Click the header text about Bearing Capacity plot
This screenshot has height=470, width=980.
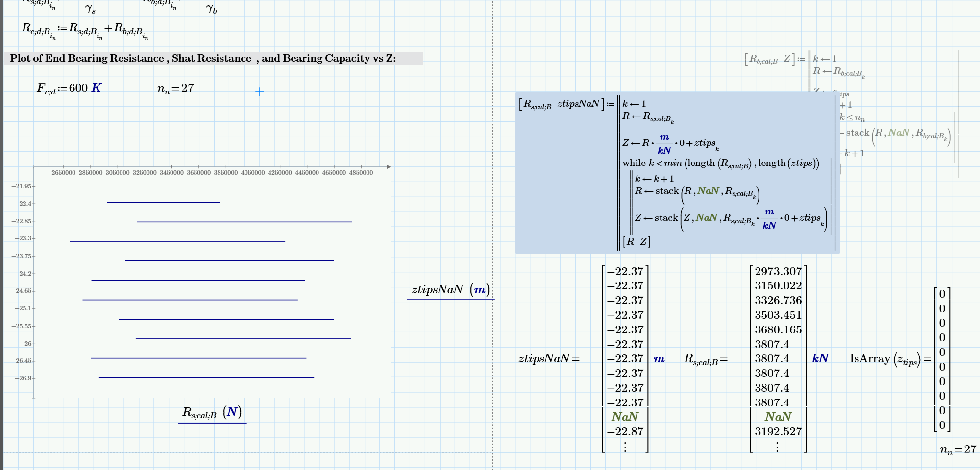click(x=203, y=58)
